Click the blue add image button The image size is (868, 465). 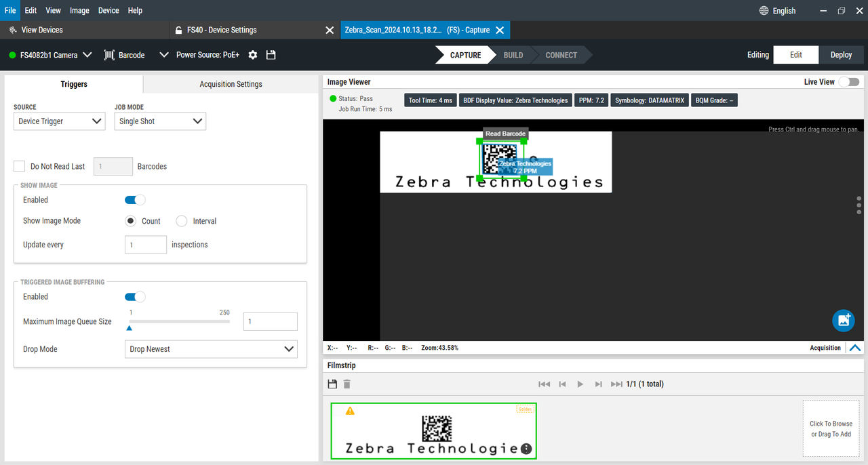click(x=844, y=320)
